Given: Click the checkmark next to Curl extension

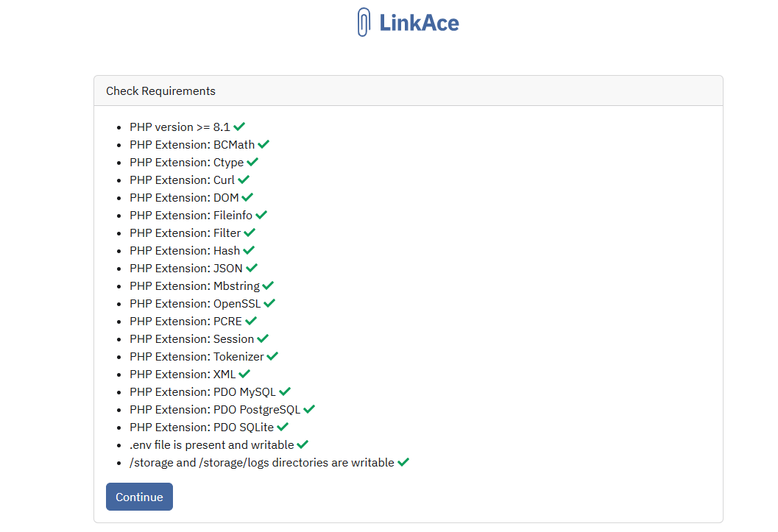Looking at the screenshot, I should [x=244, y=180].
